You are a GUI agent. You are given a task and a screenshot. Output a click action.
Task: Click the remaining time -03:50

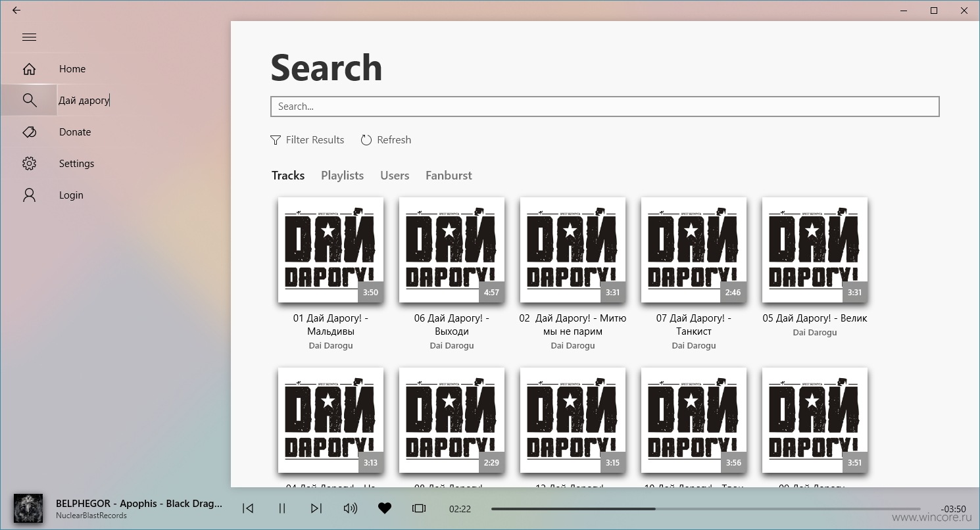click(x=953, y=509)
